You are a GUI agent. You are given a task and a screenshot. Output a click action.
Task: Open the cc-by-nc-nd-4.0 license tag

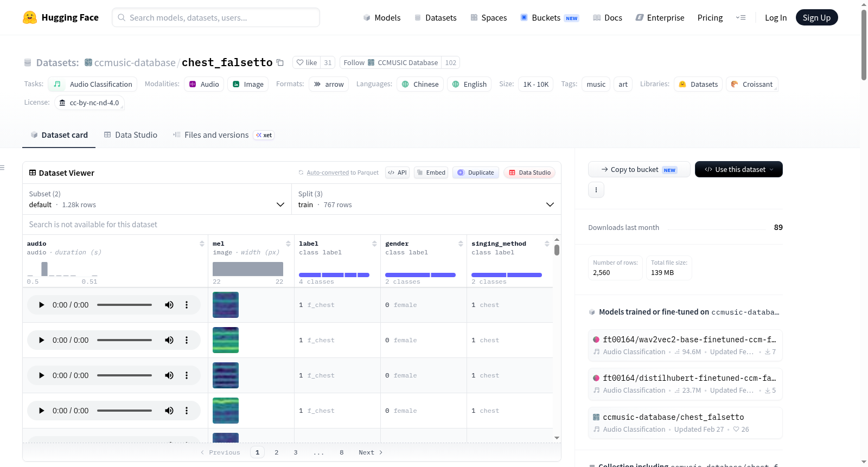[x=90, y=103]
